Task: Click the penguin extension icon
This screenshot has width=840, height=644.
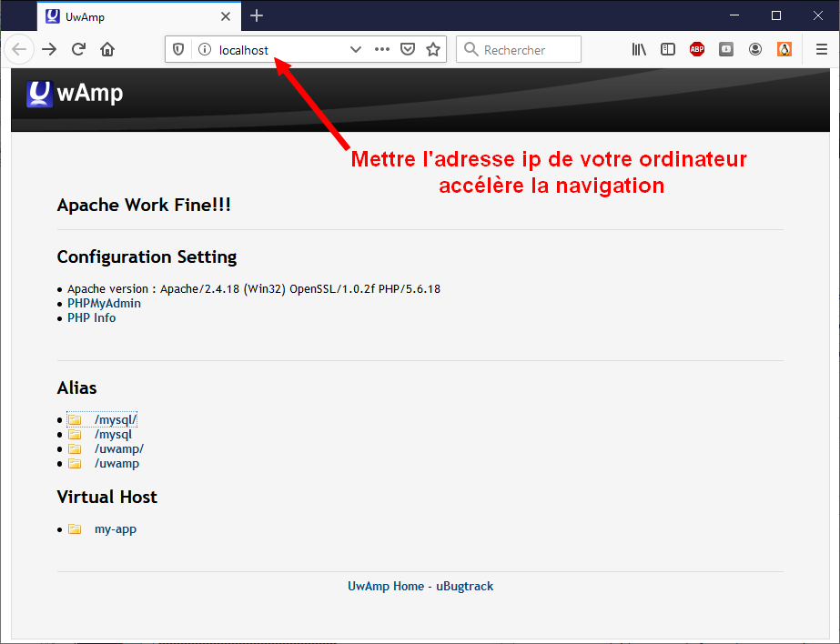Action: tap(784, 49)
